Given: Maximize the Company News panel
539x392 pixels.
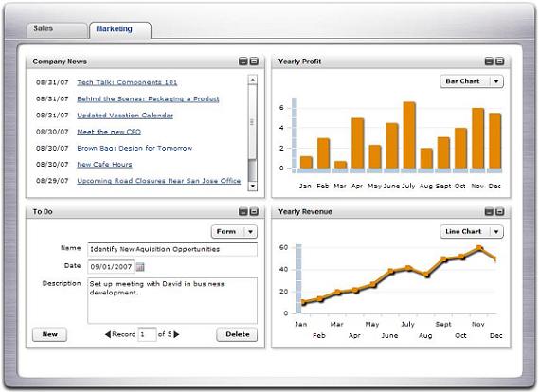Looking at the screenshot, I should 254,62.
